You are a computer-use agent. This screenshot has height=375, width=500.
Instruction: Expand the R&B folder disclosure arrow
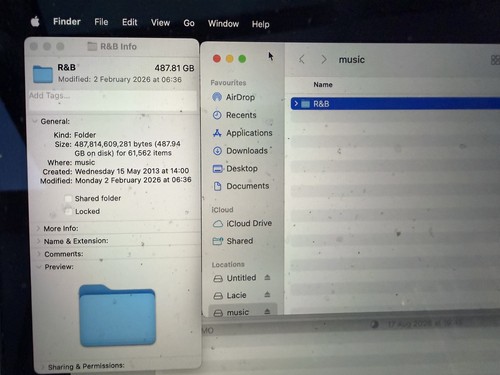[296, 104]
